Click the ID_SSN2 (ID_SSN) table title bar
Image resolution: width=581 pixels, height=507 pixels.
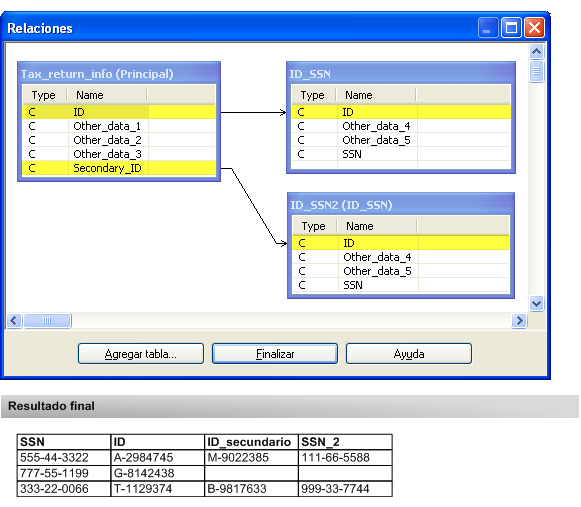click(x=401, y=205)
